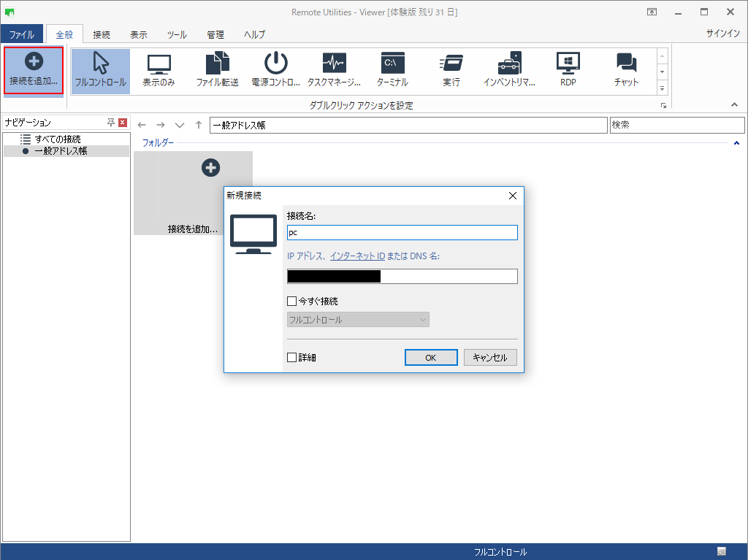Switch to the ファイル tab

[x=23, y=34]
